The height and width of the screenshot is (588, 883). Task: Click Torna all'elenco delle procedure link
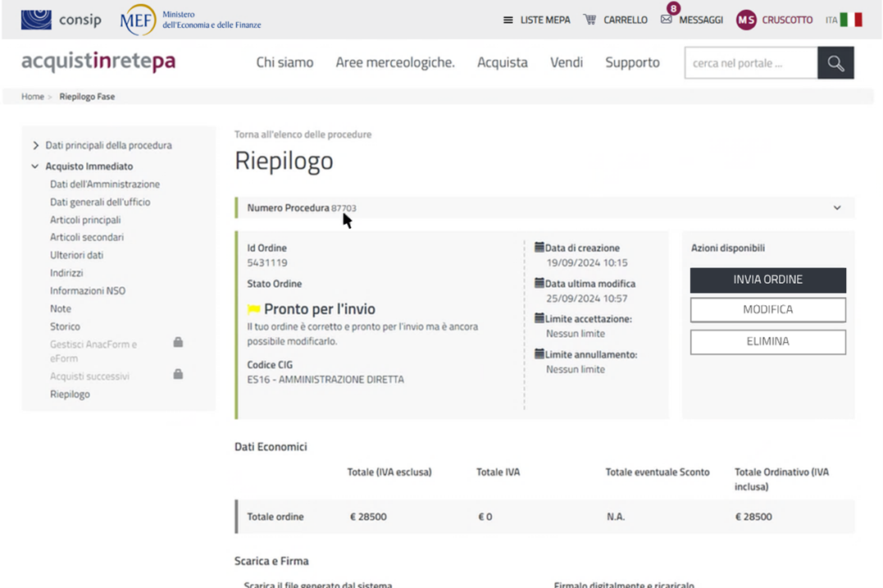tap(303, 134)
